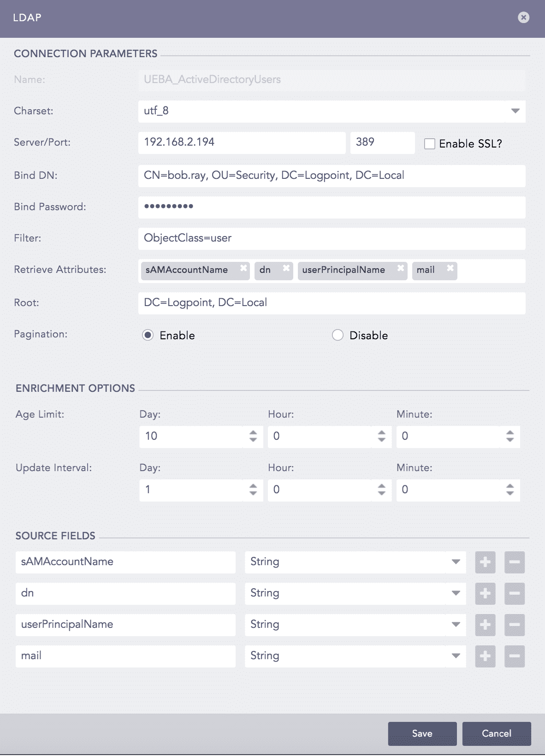The width and height of the screenshot is (545, 756).
Task: Select the Disable pagination radio button
Action: 338,335
